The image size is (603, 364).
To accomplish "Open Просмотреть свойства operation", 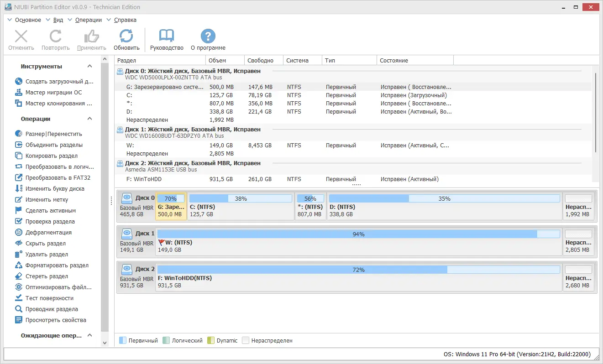I will click(51, 320).
